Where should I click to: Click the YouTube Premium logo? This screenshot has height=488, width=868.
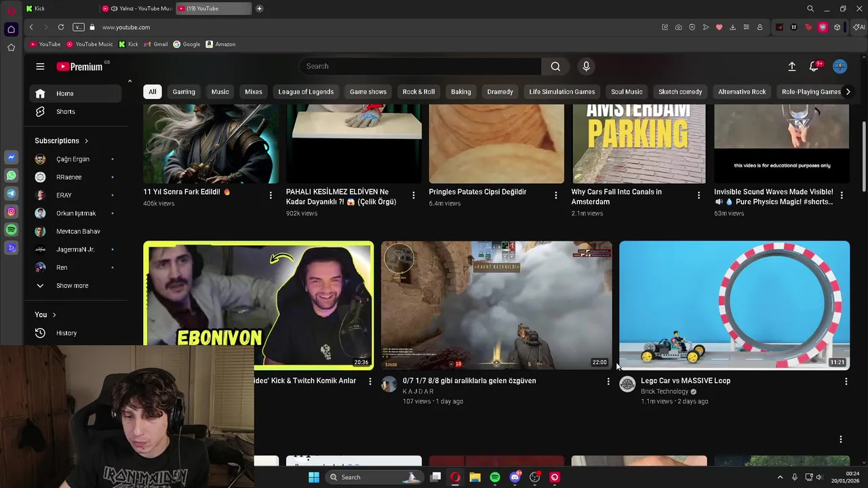click(79, 66)
